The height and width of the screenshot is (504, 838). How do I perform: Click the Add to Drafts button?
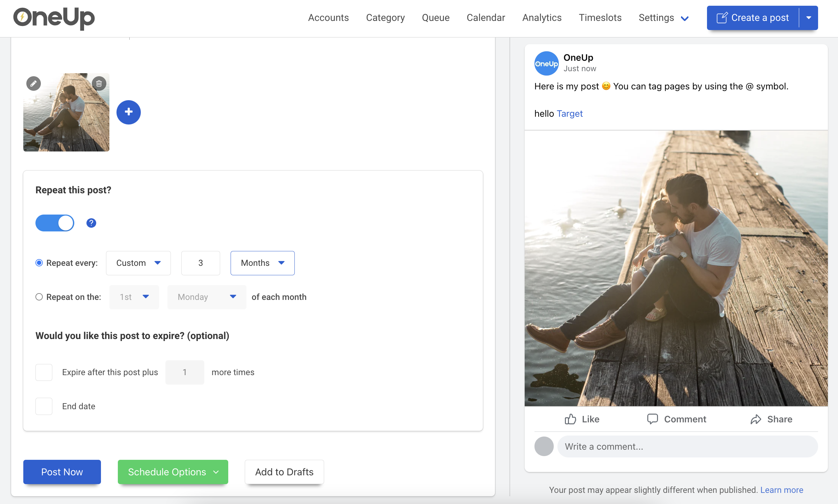[x=284, y=472]
